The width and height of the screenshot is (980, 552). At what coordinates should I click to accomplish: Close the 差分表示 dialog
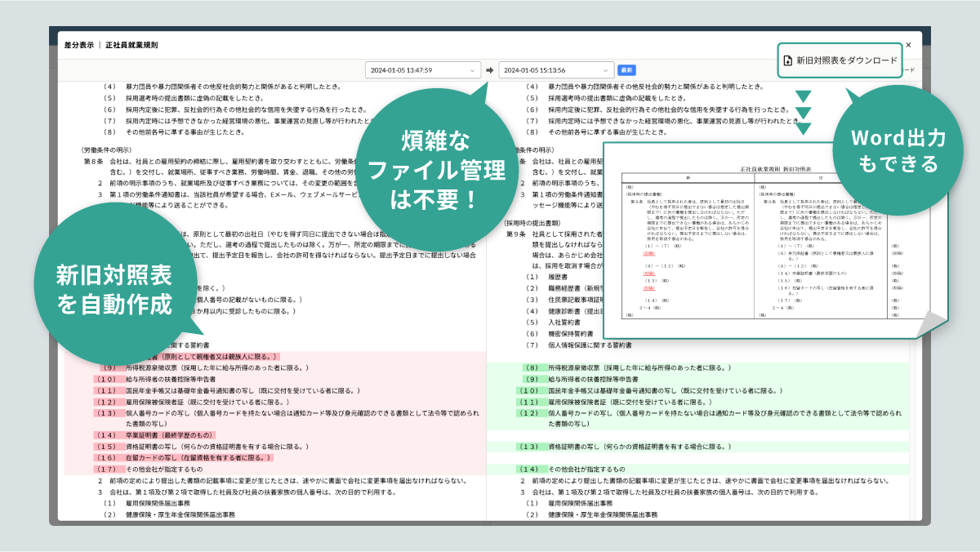pyautogui.click(x=908, y=45)
